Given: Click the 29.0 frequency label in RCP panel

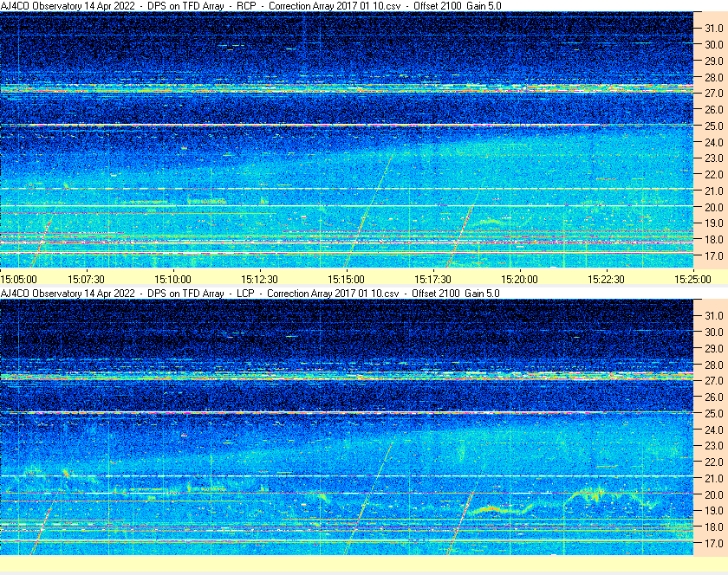Looking at the screenshot, I should coord(714,61).
